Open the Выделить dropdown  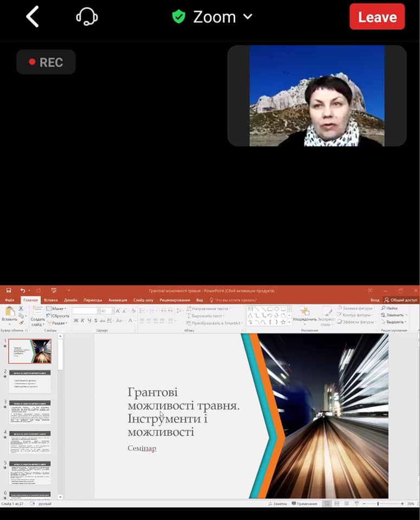pyautogui.click(x=395, y=322)
